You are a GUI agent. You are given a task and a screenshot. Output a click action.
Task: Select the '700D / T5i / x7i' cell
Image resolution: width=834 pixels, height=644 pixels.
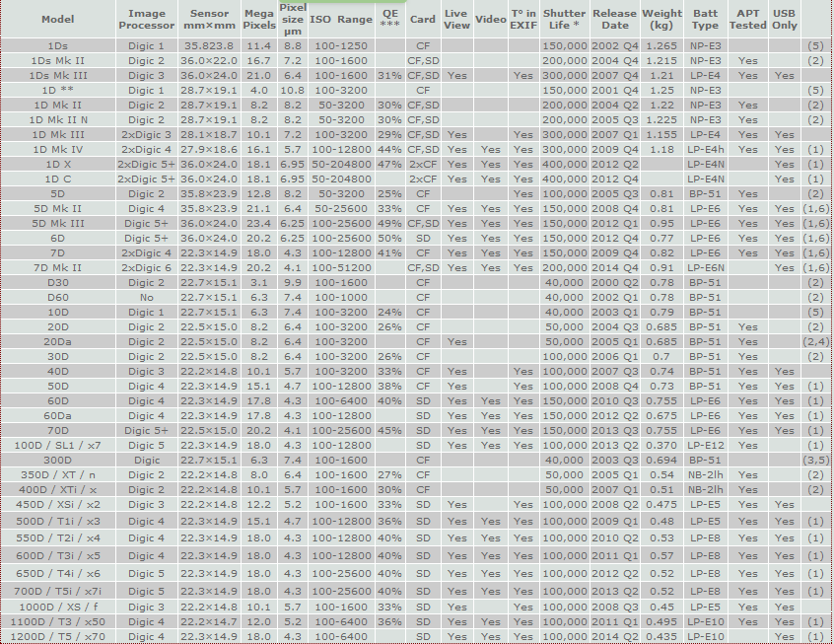tap(57, 592)
